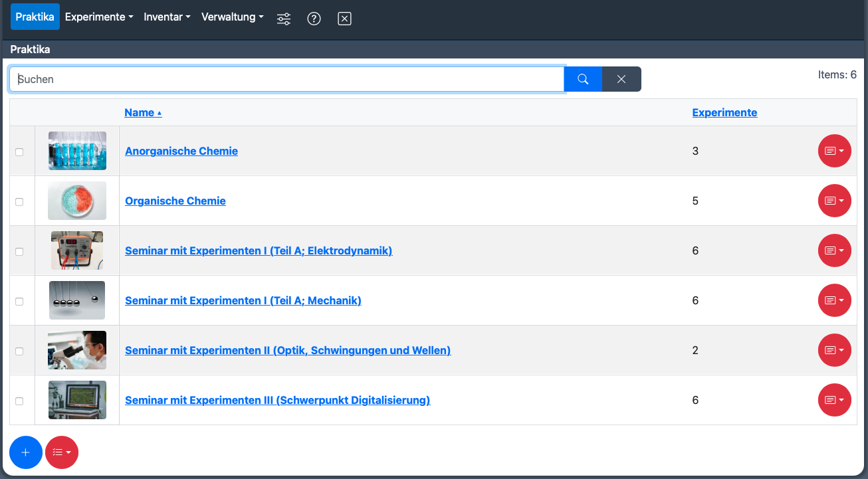
Task: Expand the Experimente dropdown menu
Action: tap(99, 17)
